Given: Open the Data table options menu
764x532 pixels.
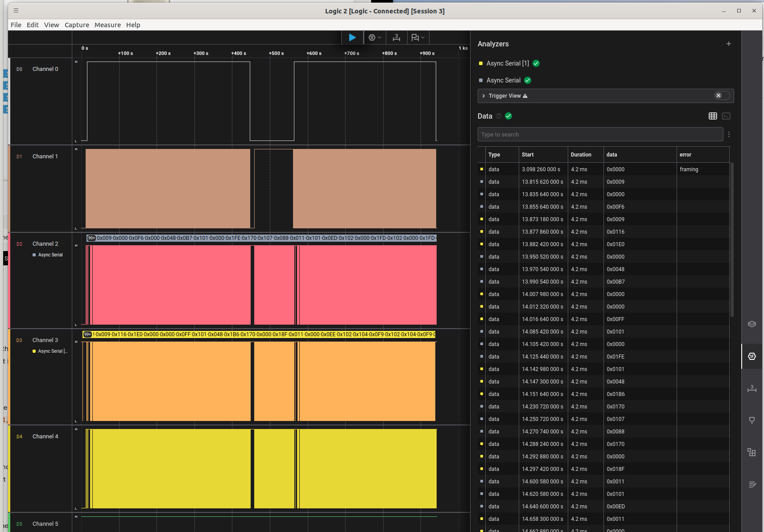Looking at the screenshot, I should point(729,134).
